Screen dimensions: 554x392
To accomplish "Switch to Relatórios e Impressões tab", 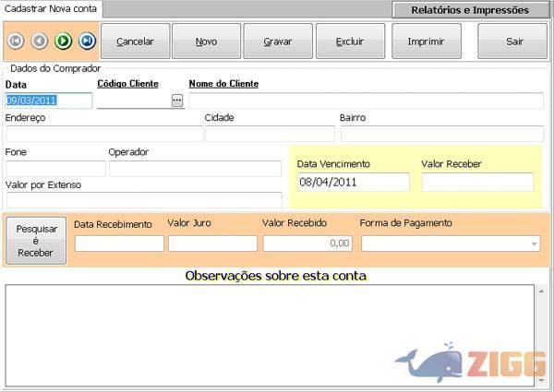I will point(470,10).
